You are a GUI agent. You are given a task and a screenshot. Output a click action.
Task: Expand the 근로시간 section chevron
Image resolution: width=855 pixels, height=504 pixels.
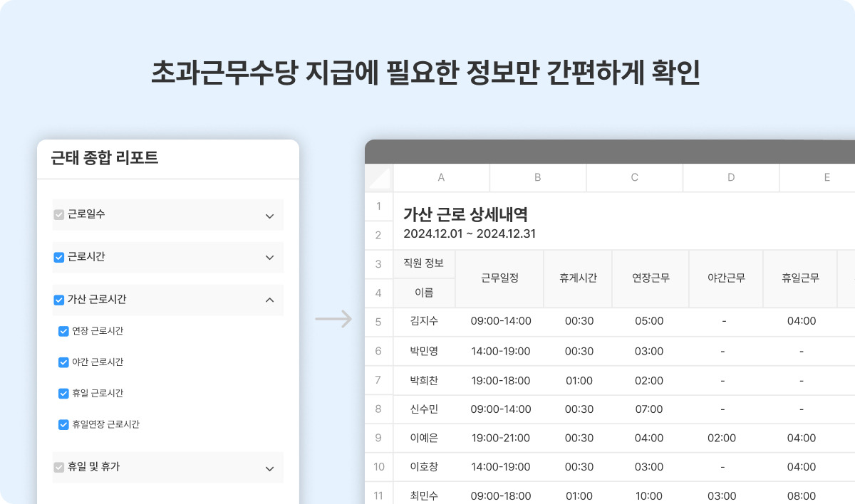pyautogui.click(x=269, y=258)
